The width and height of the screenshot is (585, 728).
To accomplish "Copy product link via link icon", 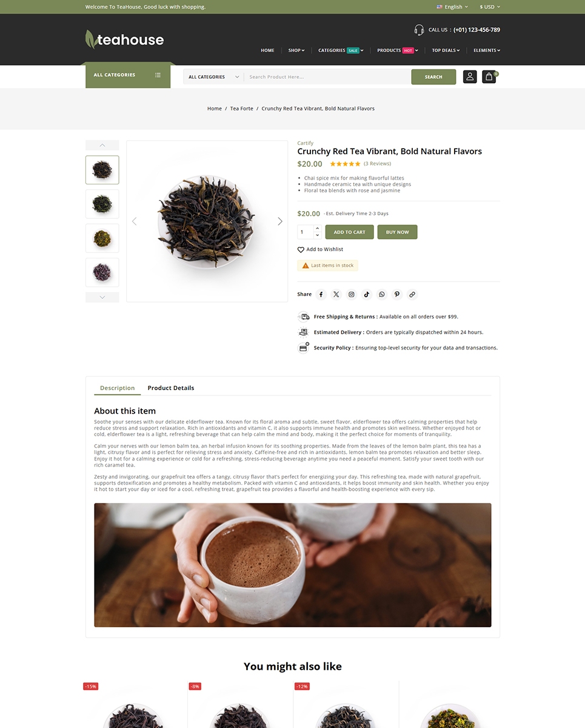I will point(412,294).
